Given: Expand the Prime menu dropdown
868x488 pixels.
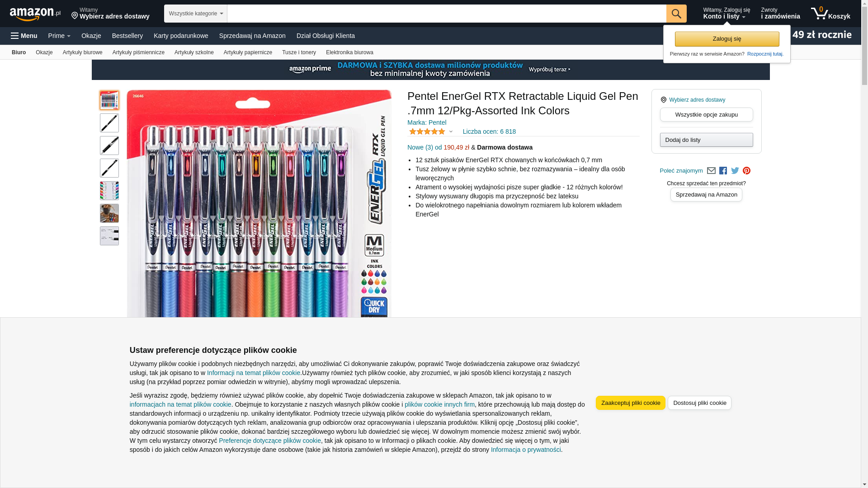Looking at the screenshot, I should tap(59, 36).
